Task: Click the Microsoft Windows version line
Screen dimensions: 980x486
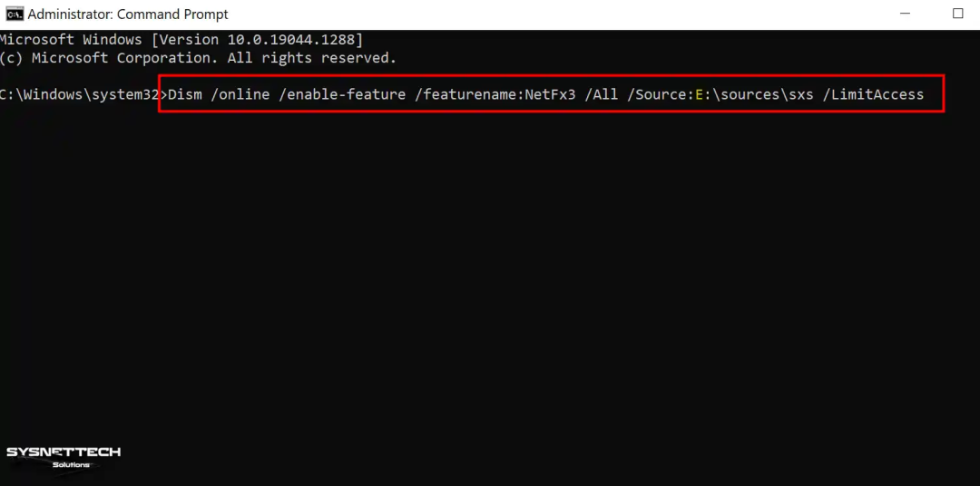Action: click(x=181, y=40)
